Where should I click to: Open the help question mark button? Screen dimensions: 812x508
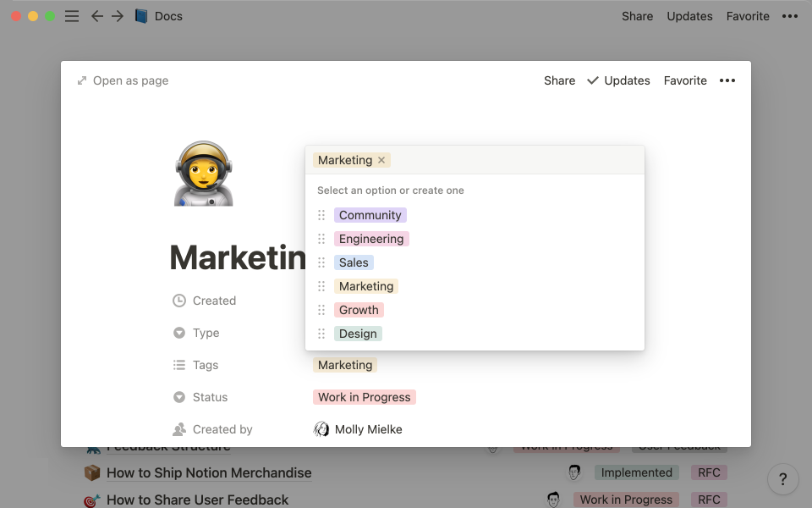pyautogui.click(x=783, y=478)
